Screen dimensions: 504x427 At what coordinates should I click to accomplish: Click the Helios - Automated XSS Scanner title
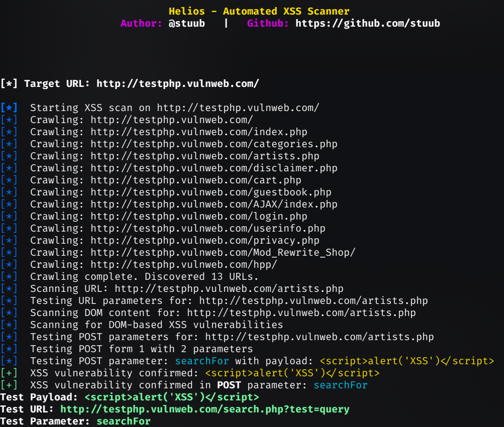tap(259, 11)
